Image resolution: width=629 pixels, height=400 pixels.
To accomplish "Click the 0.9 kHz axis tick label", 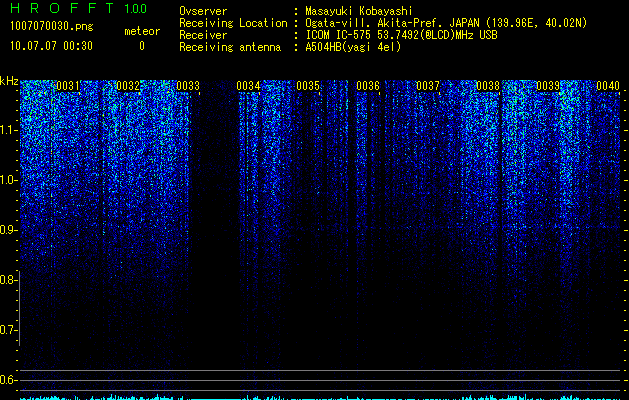I will pyautogui.click(x=8, y=230).
